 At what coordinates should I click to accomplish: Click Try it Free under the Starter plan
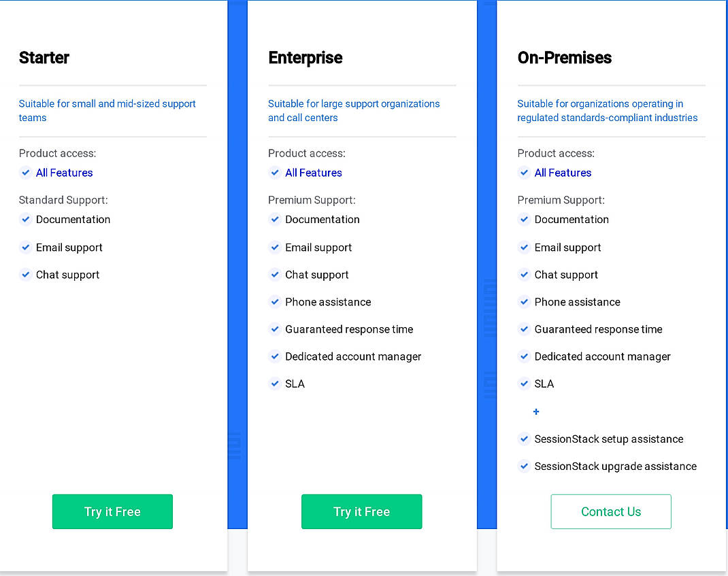[112, 511]
